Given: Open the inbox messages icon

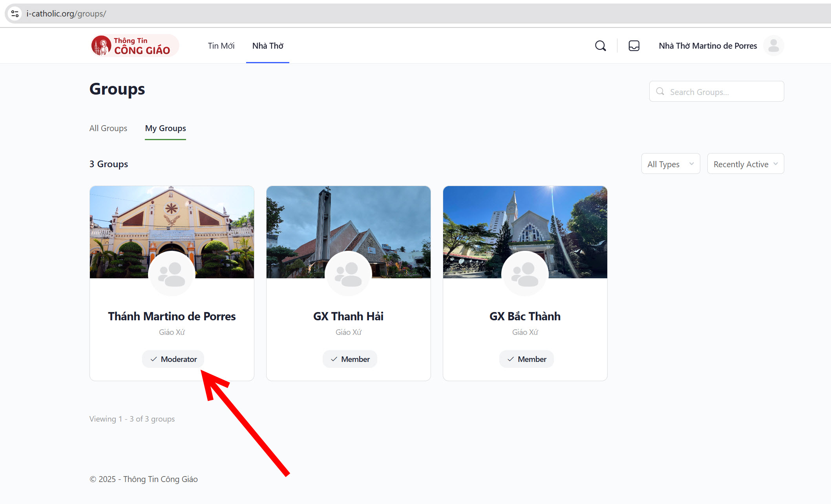Looking at the screenshot, I should point(634,46).
